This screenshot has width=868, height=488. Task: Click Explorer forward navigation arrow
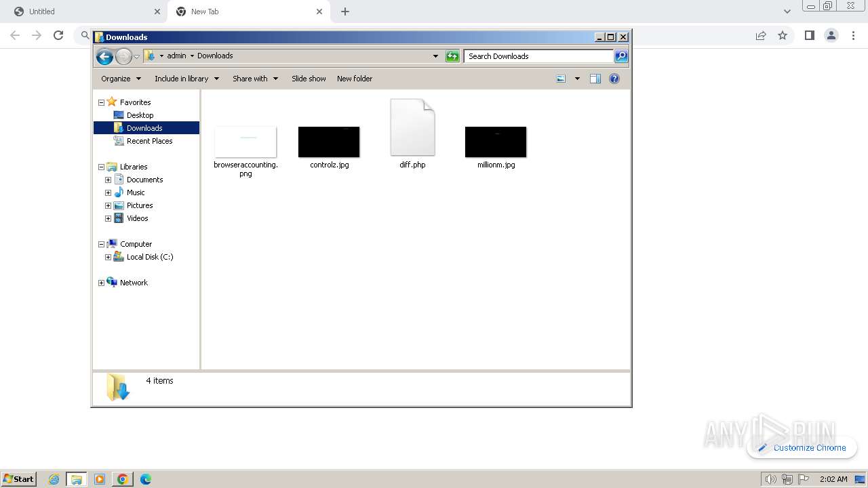(x=123, y=56)
